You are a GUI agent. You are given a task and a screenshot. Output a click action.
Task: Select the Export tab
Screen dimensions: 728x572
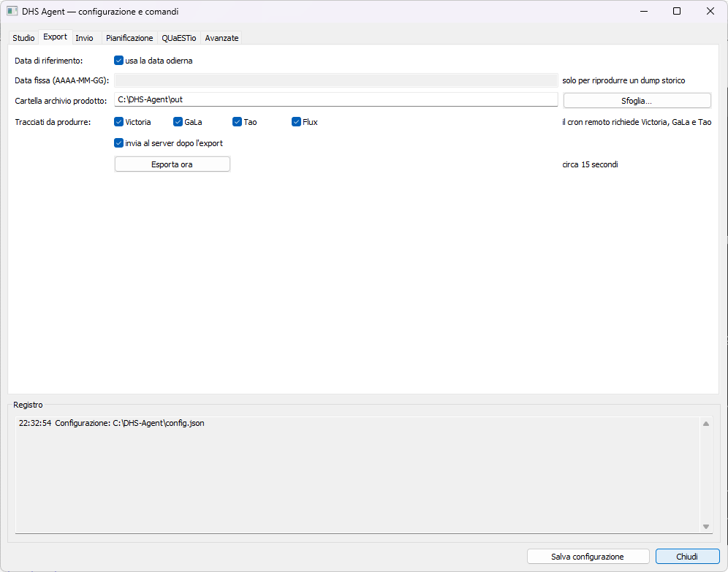tap(56, 37)
